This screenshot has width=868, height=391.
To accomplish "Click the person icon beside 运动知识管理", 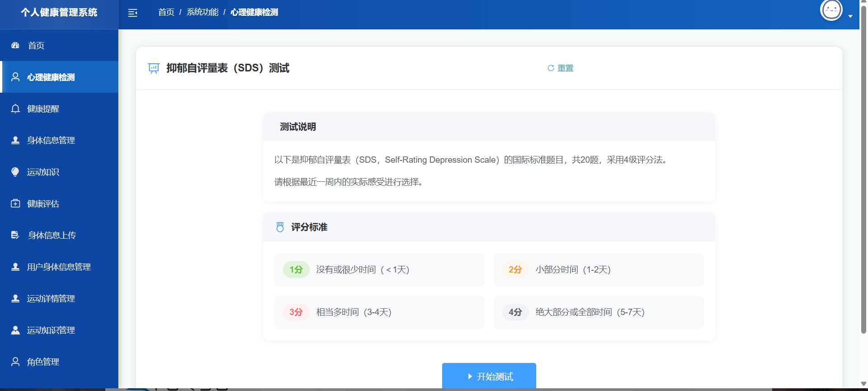I will point(15,330).
